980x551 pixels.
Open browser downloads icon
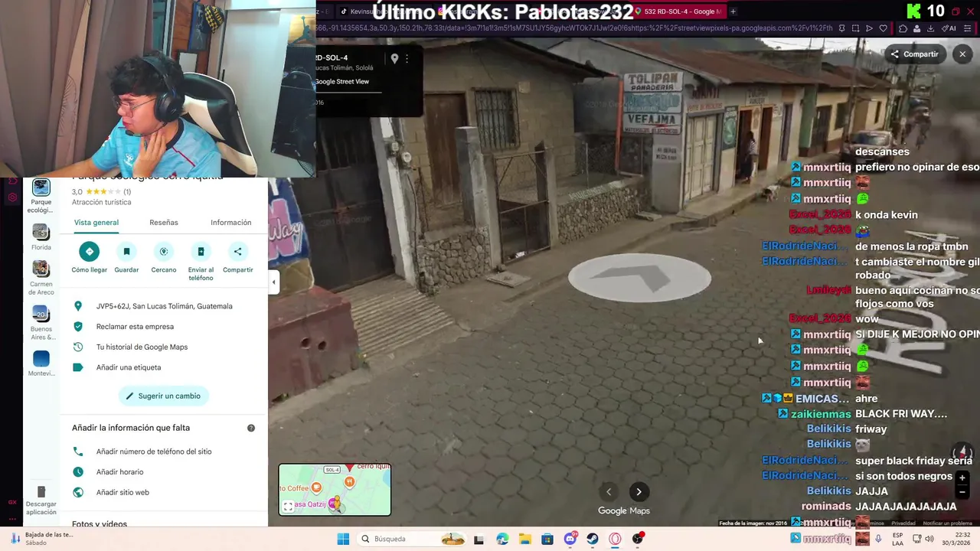pos(930,28)
